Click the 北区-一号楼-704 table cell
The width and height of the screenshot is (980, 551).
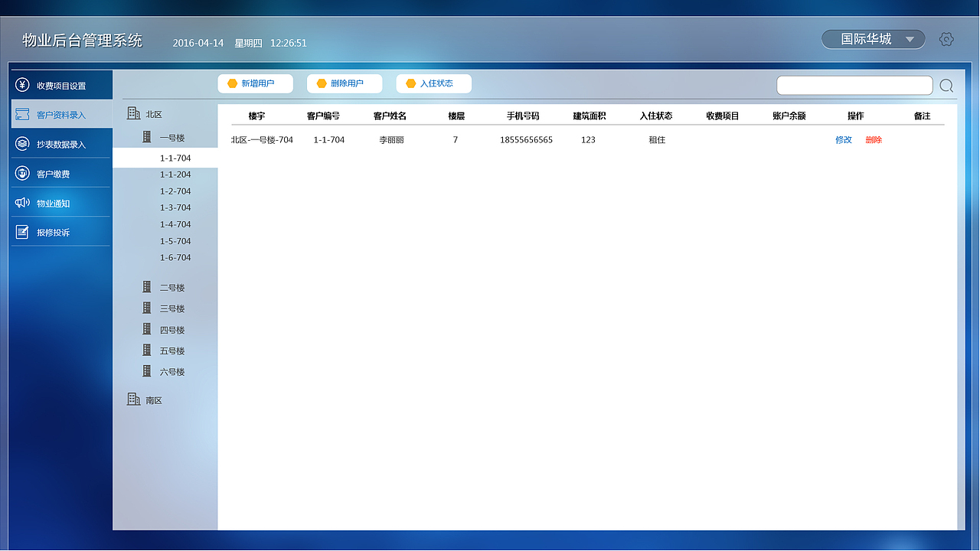pyautogui.click(x=262, y=140)
